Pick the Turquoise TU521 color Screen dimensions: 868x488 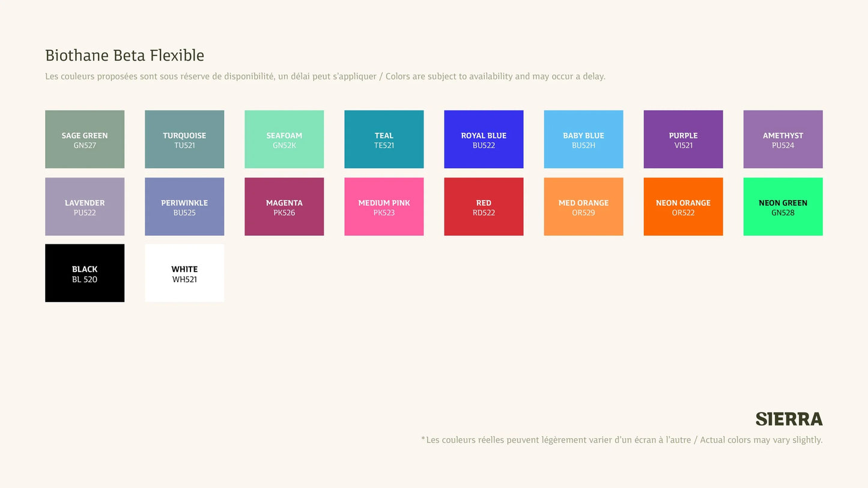coord(184,139)
